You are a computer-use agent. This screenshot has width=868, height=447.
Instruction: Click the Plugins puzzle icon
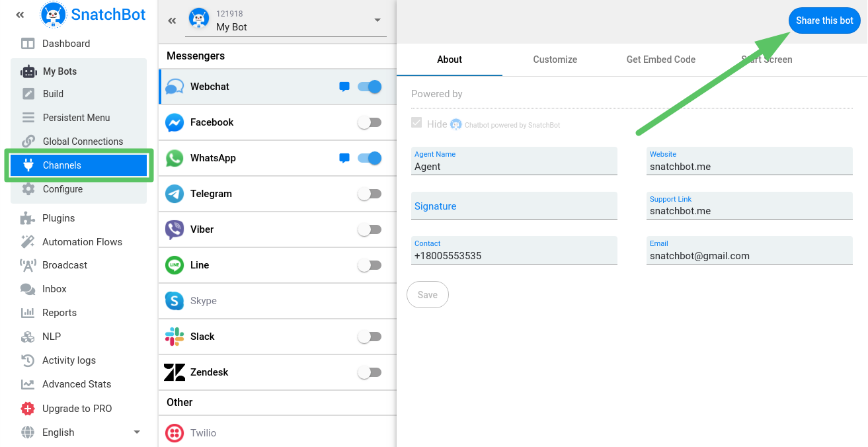pos(28,218)
